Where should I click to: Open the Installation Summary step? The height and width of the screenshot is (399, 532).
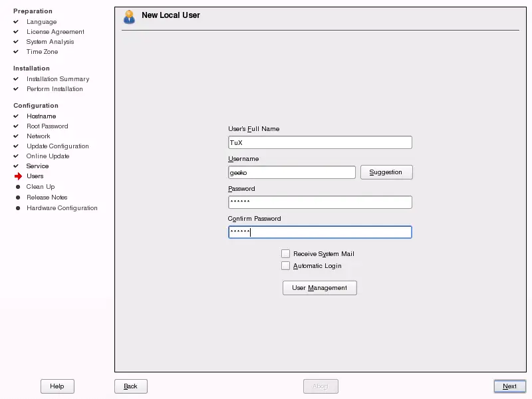59,78
